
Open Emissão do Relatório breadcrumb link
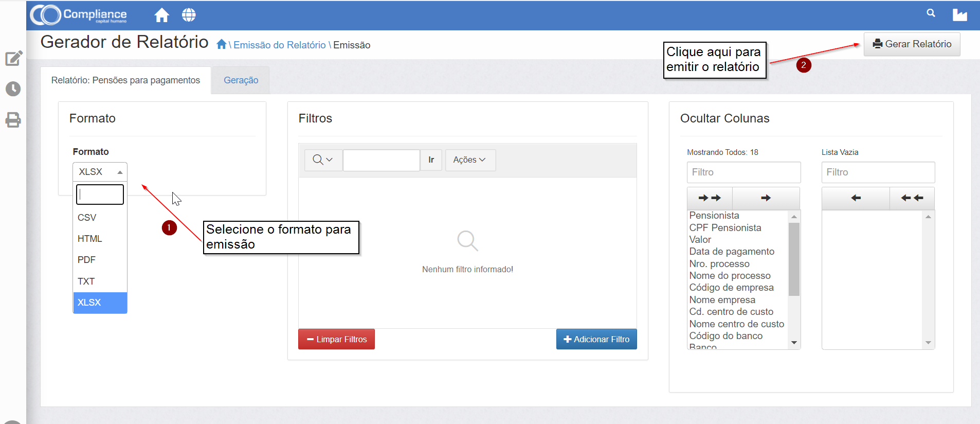tap(279, 45)
